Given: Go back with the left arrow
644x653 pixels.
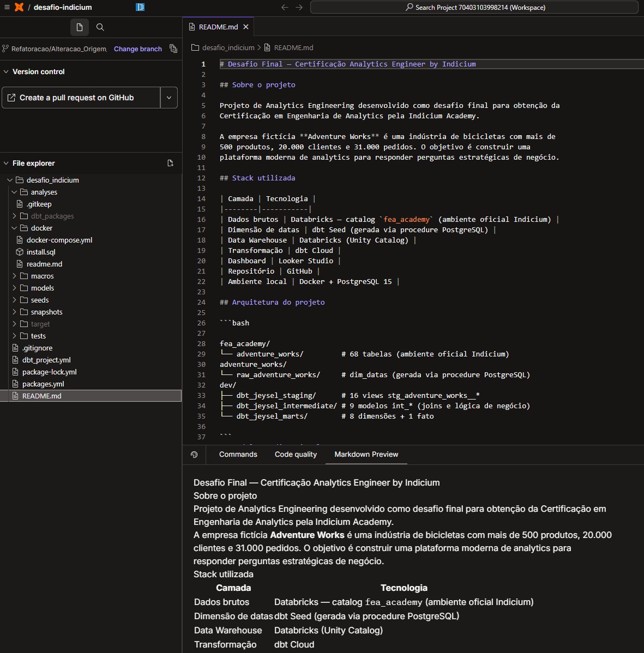Looking at the screenshot, I should pos(285,7).
